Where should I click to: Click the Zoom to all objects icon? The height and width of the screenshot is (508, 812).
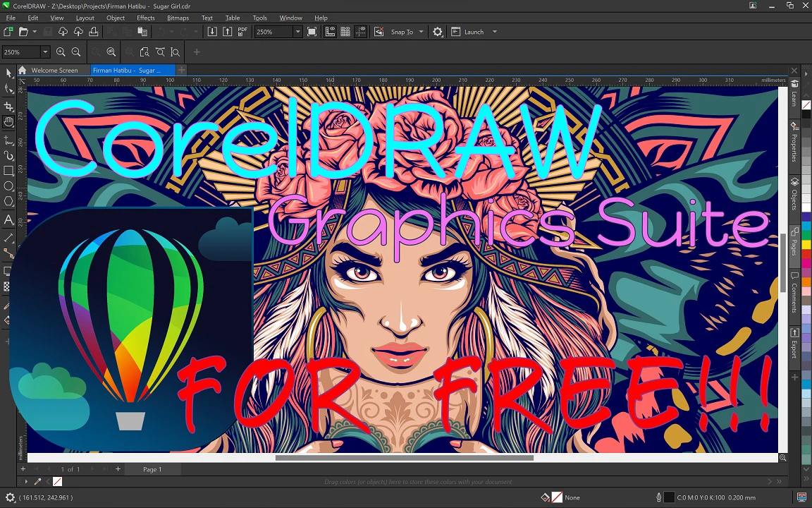[111, 52]
